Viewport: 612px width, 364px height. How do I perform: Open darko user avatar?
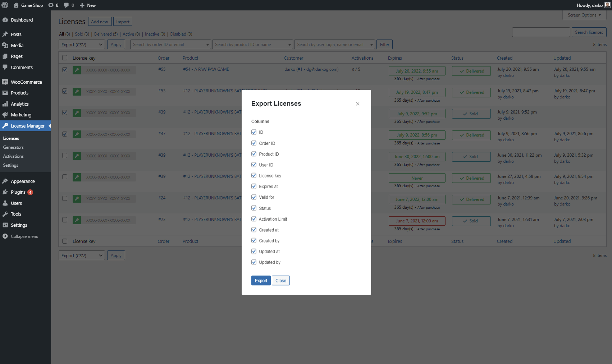[x=607, y=5]
